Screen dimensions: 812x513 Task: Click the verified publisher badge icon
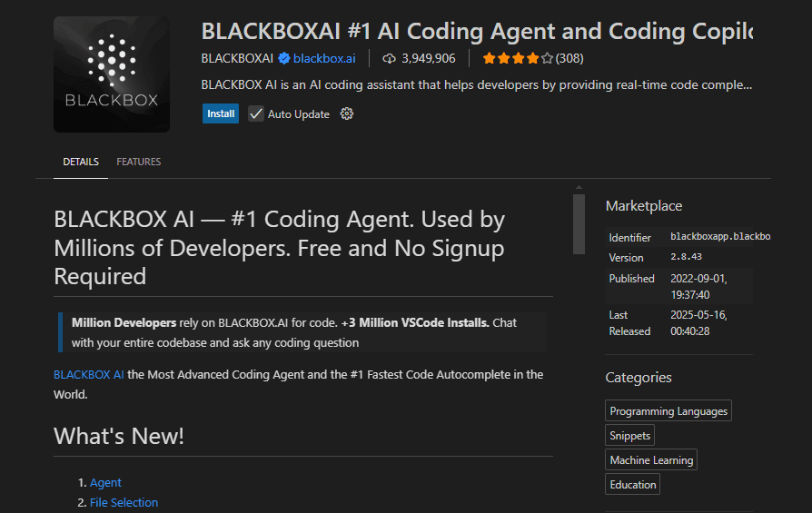pos(283,58)
